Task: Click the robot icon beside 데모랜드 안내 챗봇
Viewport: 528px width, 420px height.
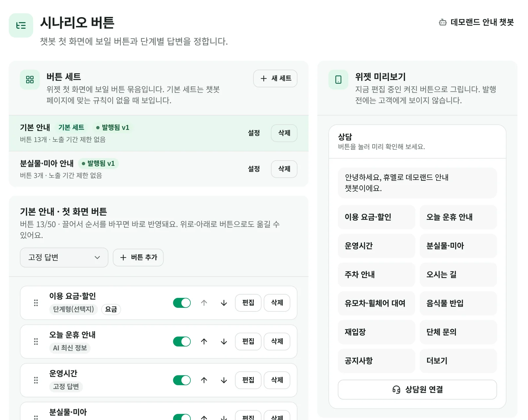Action: [x=443, y=22]
